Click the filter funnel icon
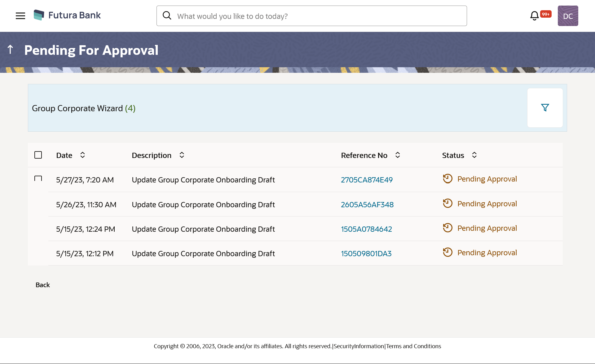The height and width of the screenshot is (364, 595). 545,108
